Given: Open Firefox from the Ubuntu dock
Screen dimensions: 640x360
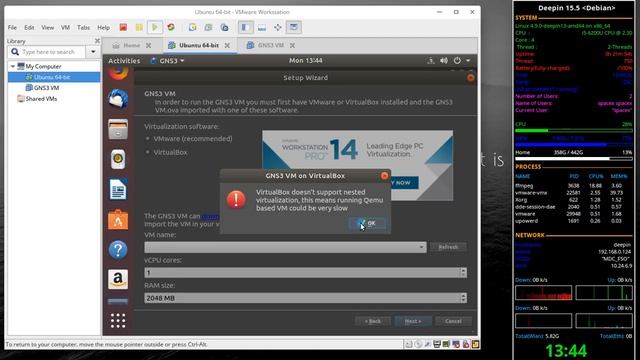Looking at the screenshot, I should 118,74.
